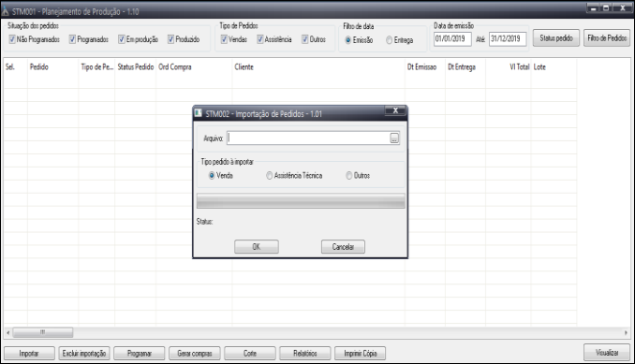Click the scrollbar left arrow
635x364 pixels.
[x=8, y=332]
